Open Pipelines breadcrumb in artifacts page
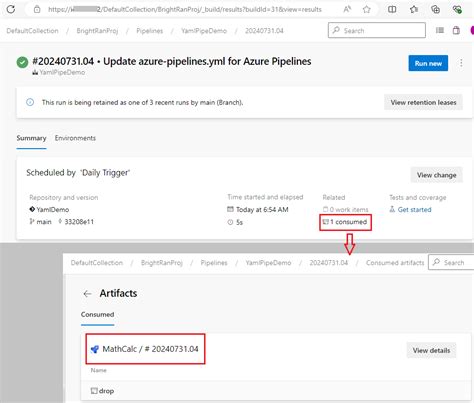 tap(214, 263)
